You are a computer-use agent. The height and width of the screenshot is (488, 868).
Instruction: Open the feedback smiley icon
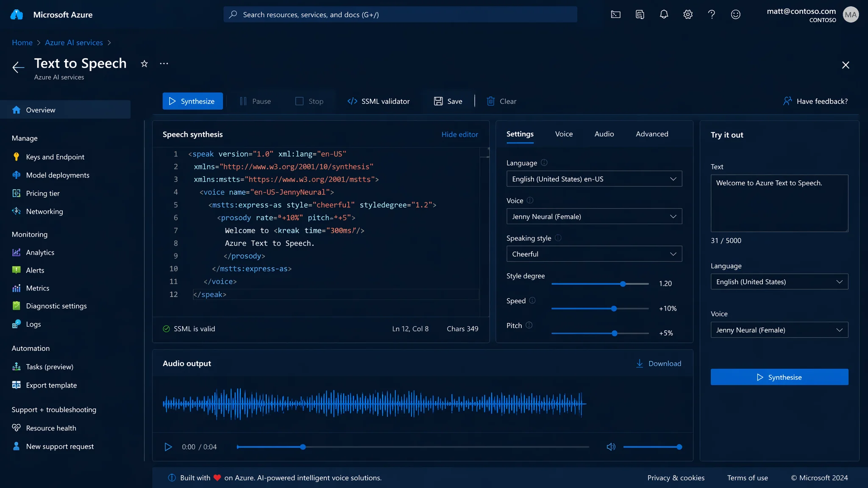736,15
